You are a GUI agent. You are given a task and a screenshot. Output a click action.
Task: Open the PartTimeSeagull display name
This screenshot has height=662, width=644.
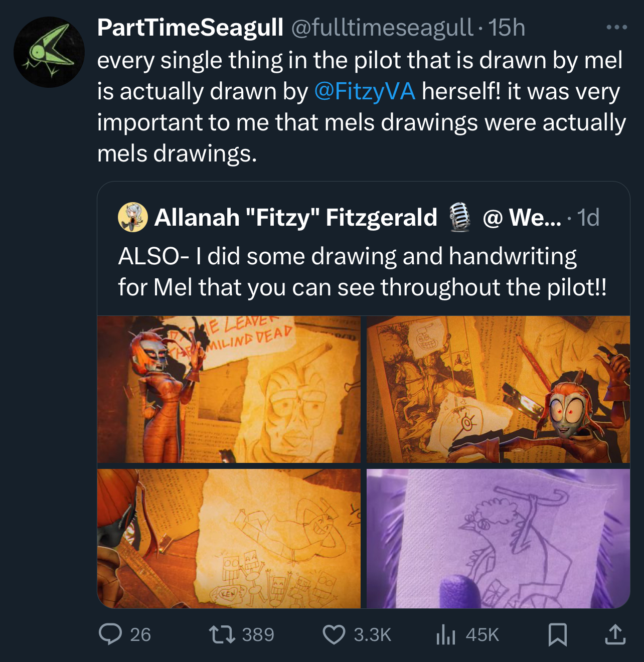point(190,28)
